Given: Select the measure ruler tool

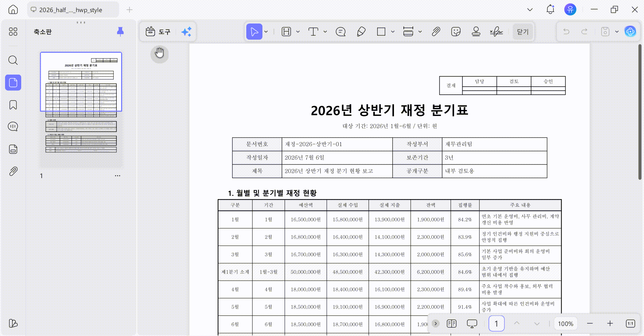Looking at the screenshot, I should 408,32.
